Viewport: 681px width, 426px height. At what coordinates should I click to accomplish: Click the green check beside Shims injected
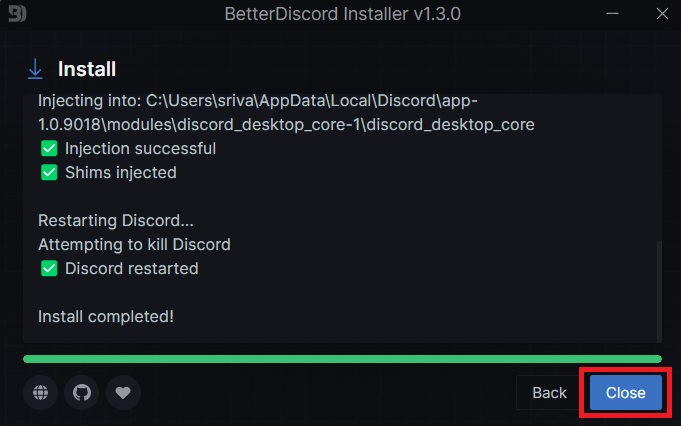click(x=48, y=172)
